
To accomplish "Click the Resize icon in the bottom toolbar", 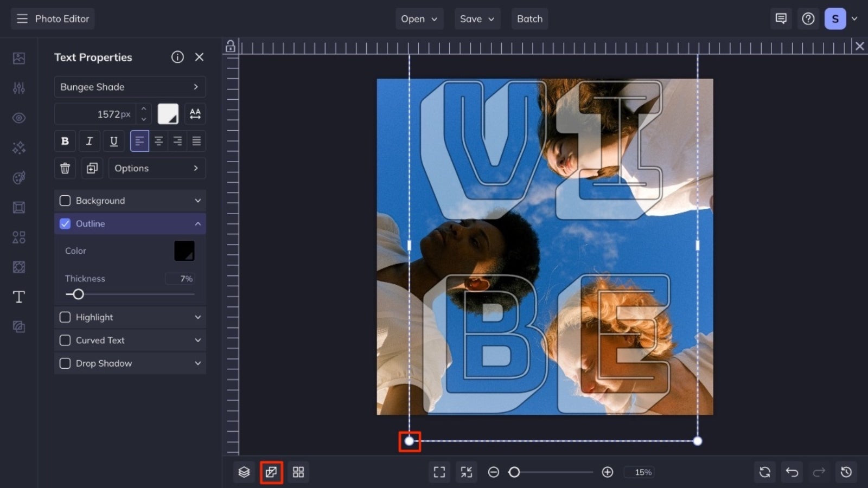I will [x=271, y=472].
